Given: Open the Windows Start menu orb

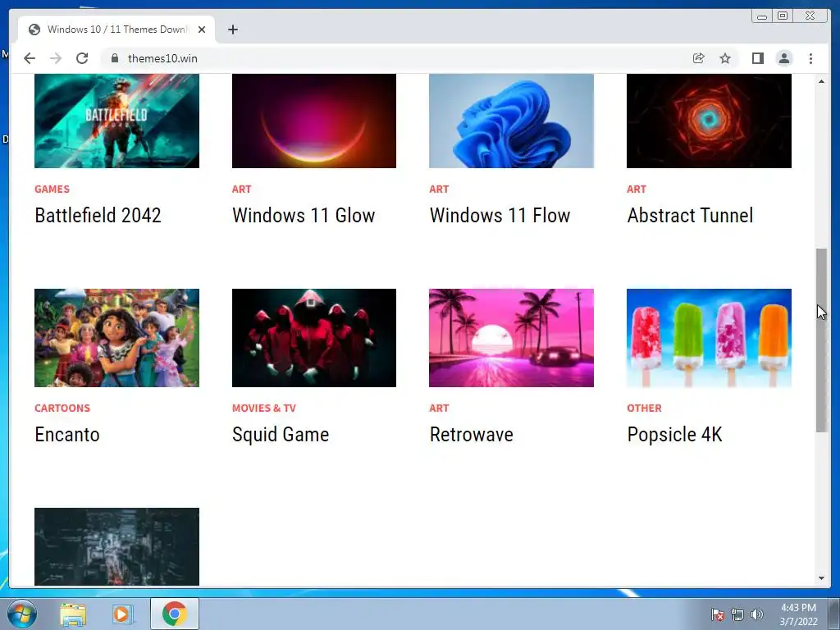Looking at the screenshot, I should pos(22,614).
